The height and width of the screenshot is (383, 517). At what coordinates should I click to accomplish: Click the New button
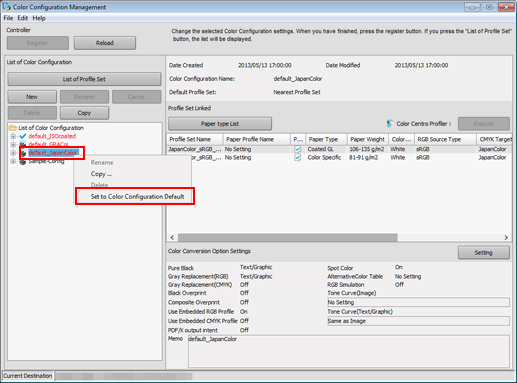(32, 97)
